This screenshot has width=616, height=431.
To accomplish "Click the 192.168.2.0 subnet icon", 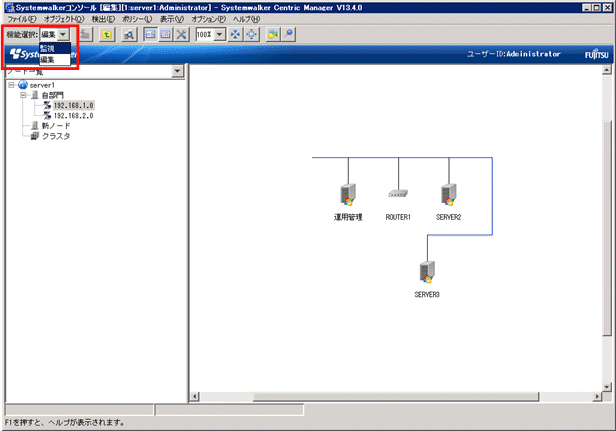I will (47, 116).
